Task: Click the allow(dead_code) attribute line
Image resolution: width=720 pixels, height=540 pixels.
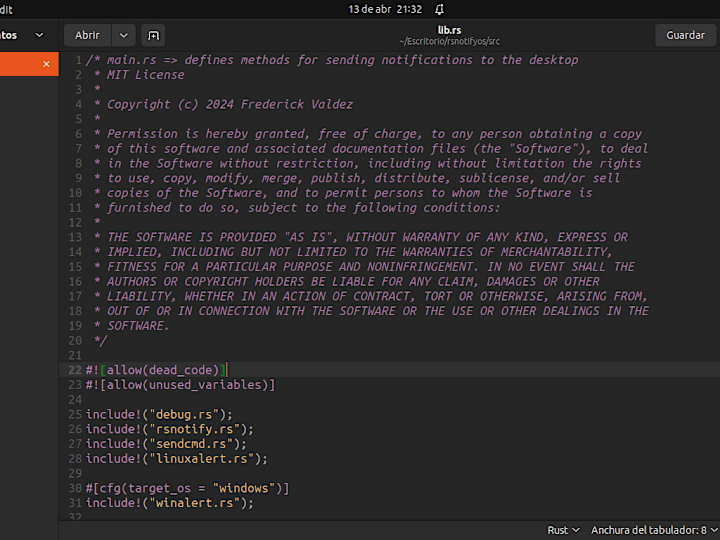Action: 156,370
